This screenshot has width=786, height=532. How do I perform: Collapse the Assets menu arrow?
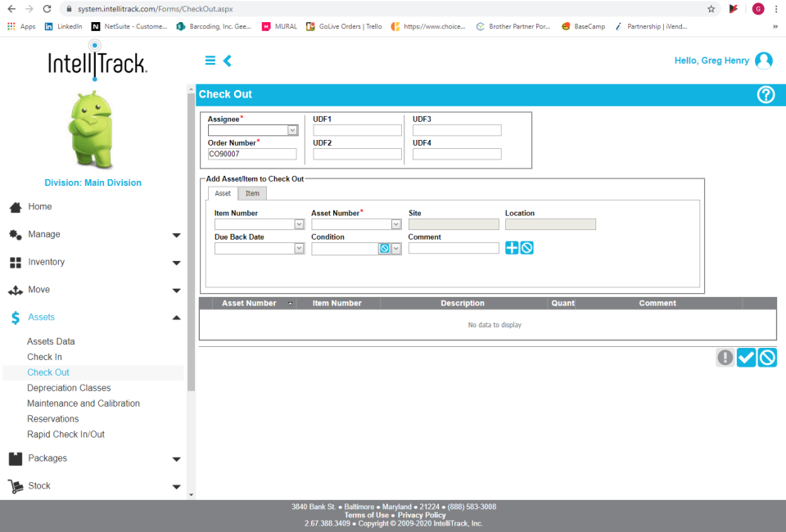tap(177, 318)
